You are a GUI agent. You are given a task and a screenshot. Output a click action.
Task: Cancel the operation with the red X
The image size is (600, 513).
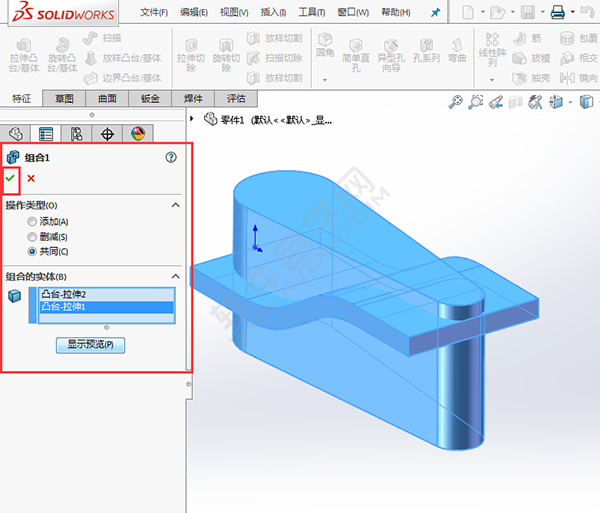click(x=31, y=178)
